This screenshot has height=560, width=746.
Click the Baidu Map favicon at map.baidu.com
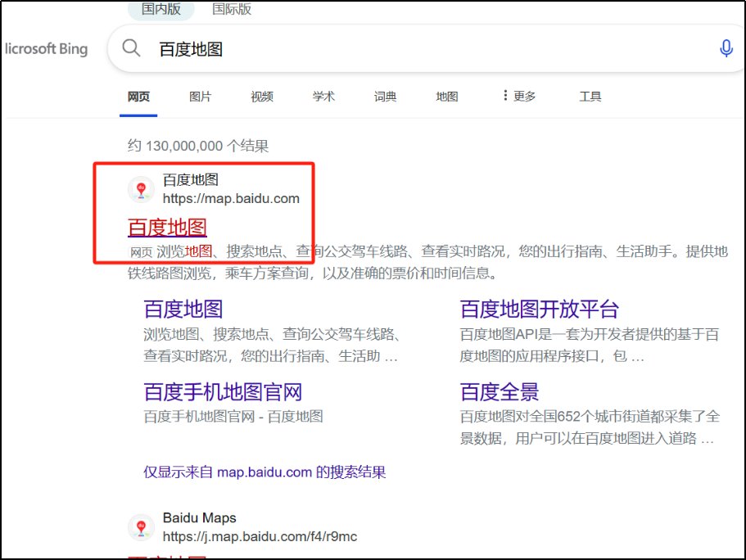(x=141, y=189)
